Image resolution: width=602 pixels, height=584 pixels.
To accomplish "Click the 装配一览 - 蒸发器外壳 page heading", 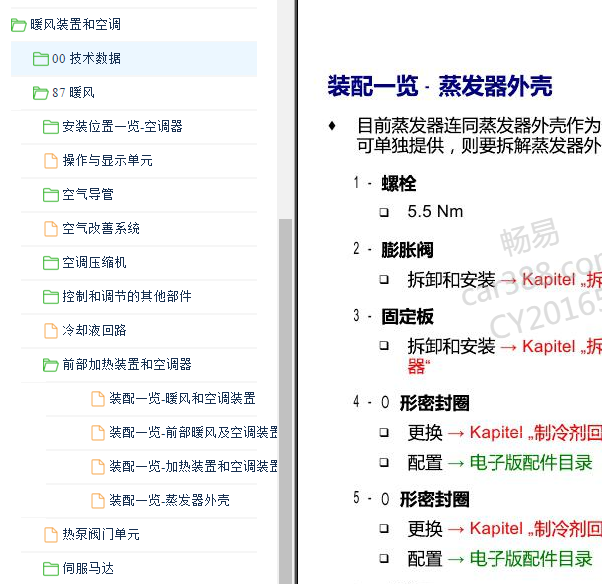I will pyautogui.click(x=440, y=86).
